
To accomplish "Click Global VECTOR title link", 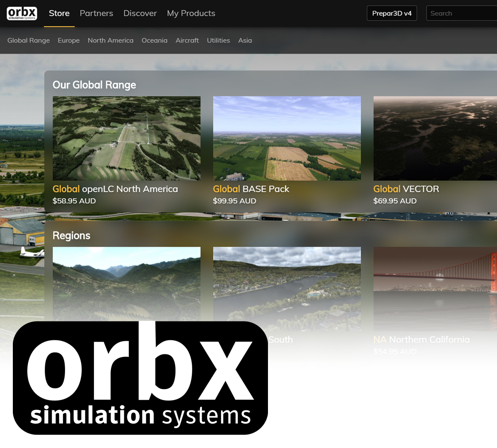I will pos(406,189).
